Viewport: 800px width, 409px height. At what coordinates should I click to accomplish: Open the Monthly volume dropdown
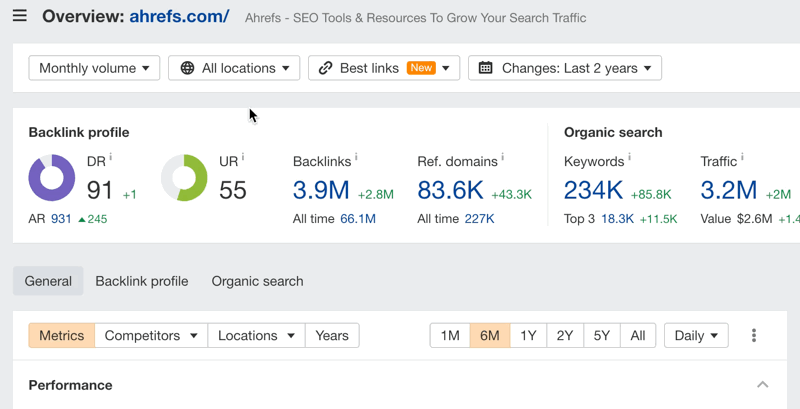click(x=94, y=68)
